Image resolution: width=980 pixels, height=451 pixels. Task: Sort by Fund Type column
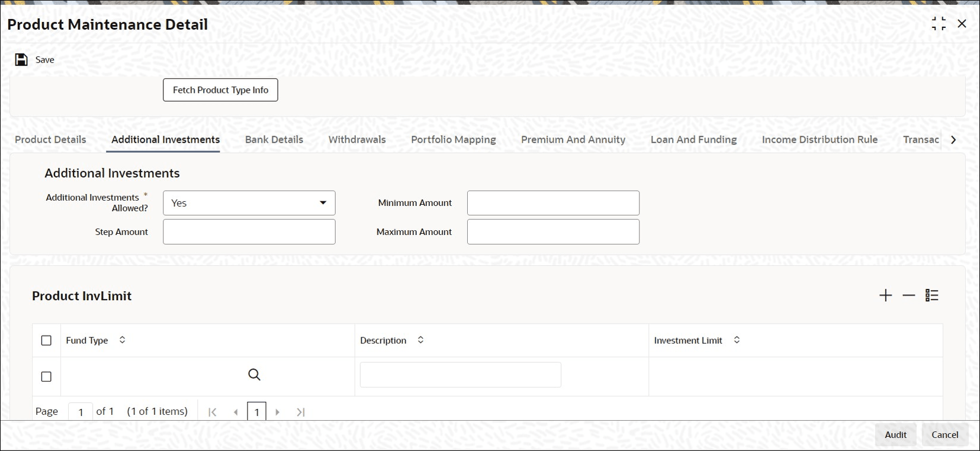click(x=122, y=340)
